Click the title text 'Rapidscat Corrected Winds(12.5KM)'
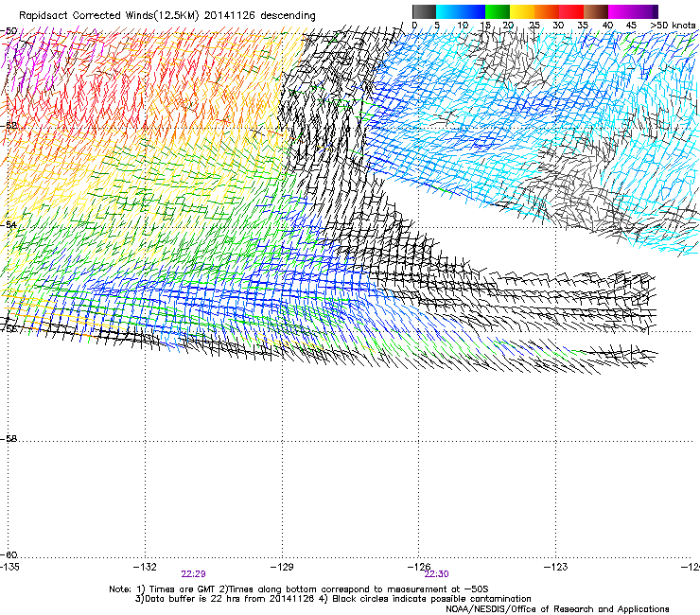700x615 pixels. tap(109, 16)
